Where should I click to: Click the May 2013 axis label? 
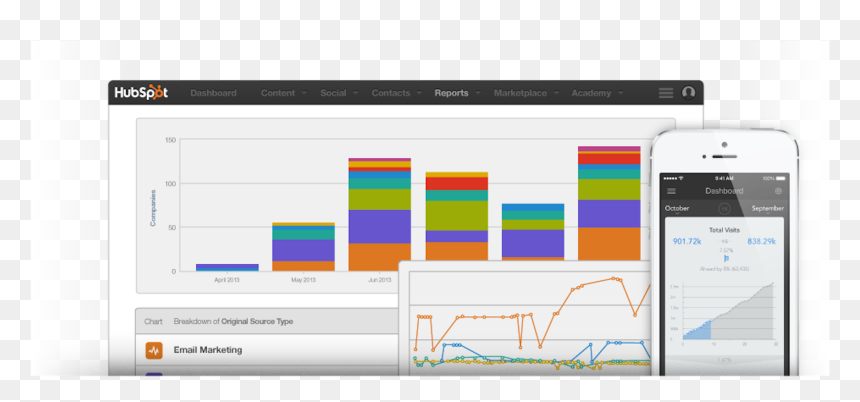303,280
